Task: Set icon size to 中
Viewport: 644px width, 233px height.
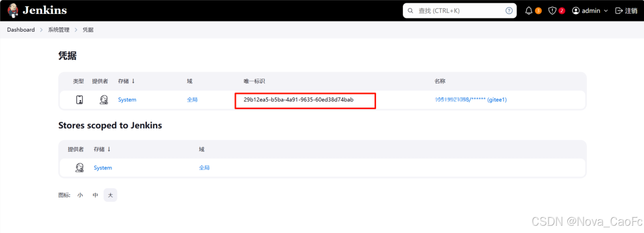Action: tap(95, 195)
